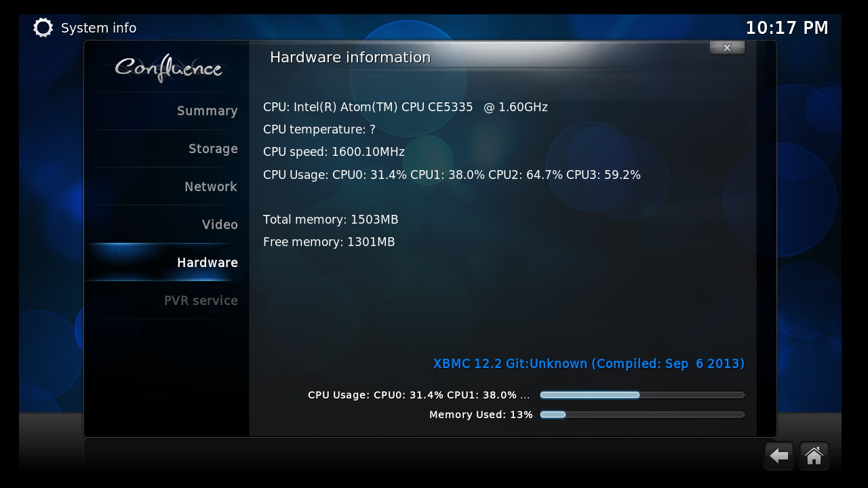The image size is (868, 488).
Task: Click the Hardware information heading
Action: pyautogui.click(x=350, y=58)
